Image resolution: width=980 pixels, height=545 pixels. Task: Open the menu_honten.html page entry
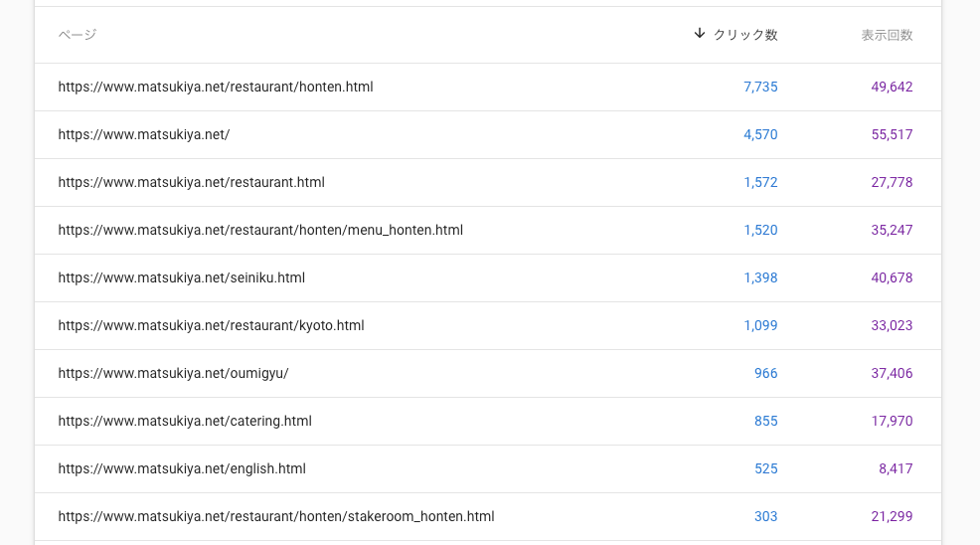[260, 231]
